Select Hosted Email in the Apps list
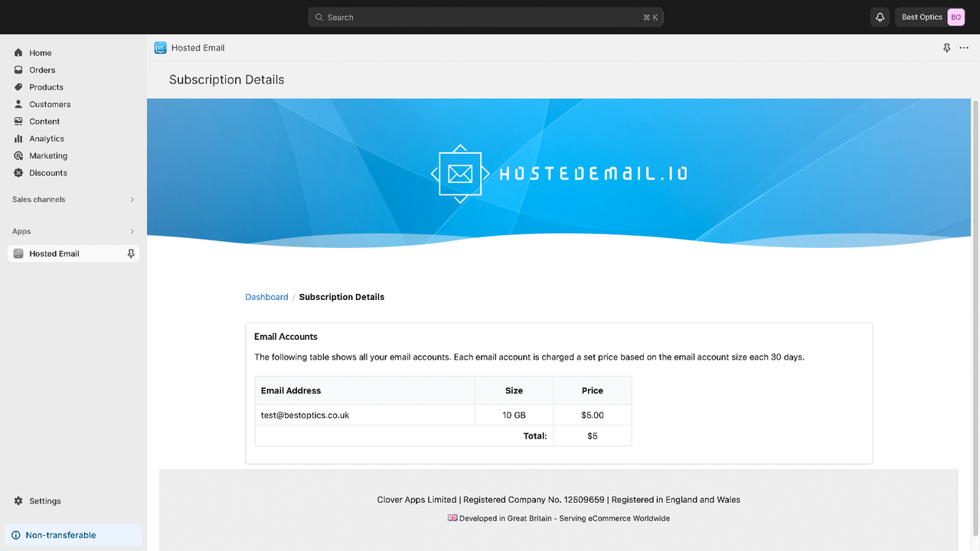 coord(54,253)
